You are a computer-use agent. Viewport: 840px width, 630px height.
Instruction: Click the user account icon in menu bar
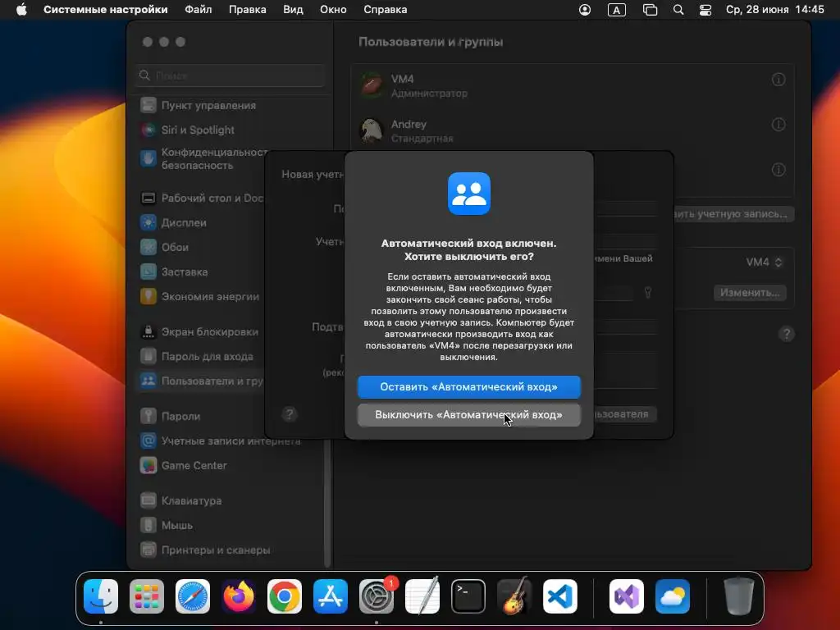pyautogui.click(x=585, y=10)
